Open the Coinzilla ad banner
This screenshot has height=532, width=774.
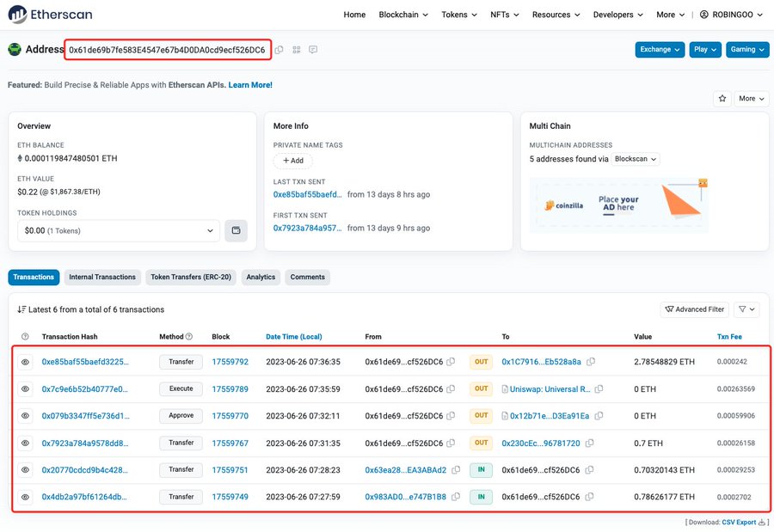[618, 205]
